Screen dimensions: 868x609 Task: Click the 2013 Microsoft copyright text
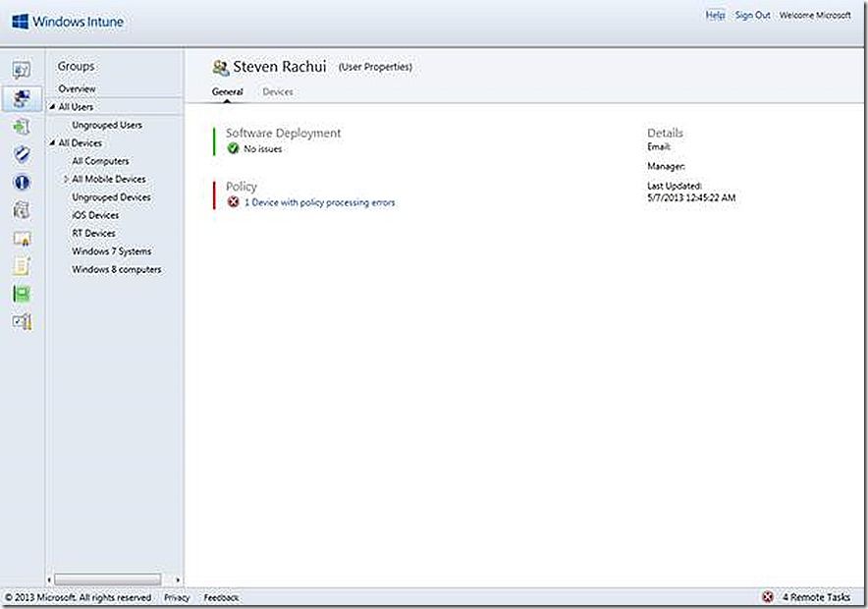click(78, 597)
